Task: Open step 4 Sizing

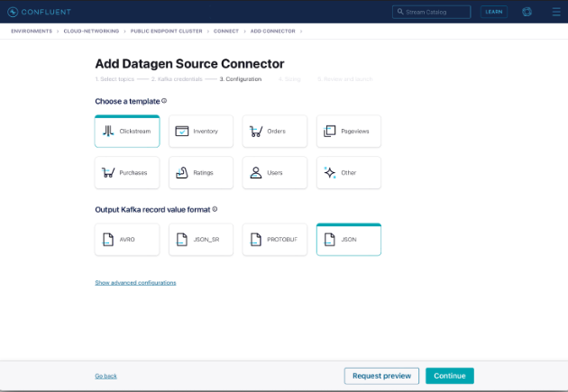Action: point(289,79)
